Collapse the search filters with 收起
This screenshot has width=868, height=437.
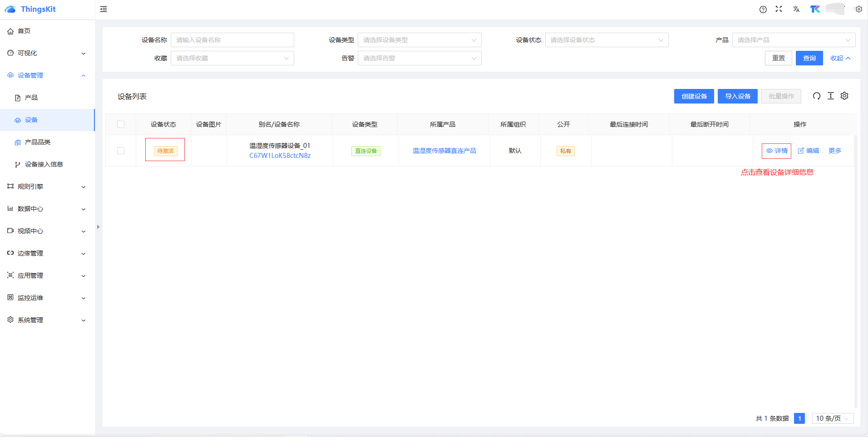coord(840,58)
